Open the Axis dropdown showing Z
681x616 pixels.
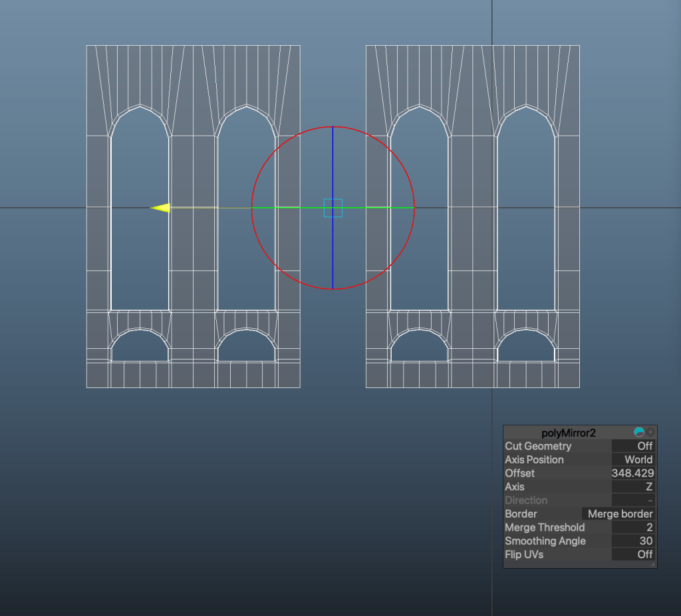633,487
